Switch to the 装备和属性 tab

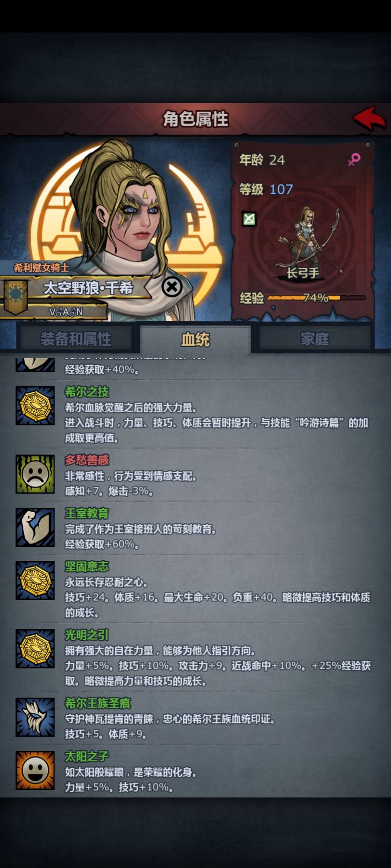pos(75,339)
